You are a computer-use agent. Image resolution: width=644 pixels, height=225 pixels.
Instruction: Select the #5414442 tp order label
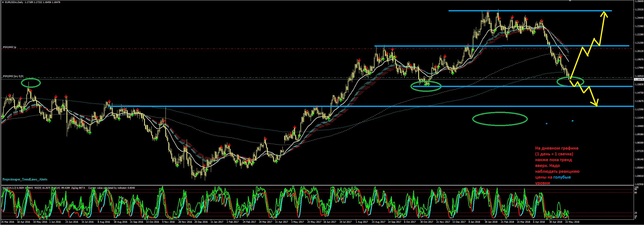[x=9, y=47]
